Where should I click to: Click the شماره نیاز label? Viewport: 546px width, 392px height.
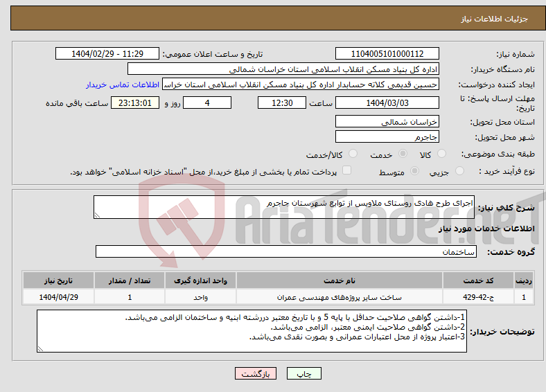pyautogui.click(x=516, y=54)
